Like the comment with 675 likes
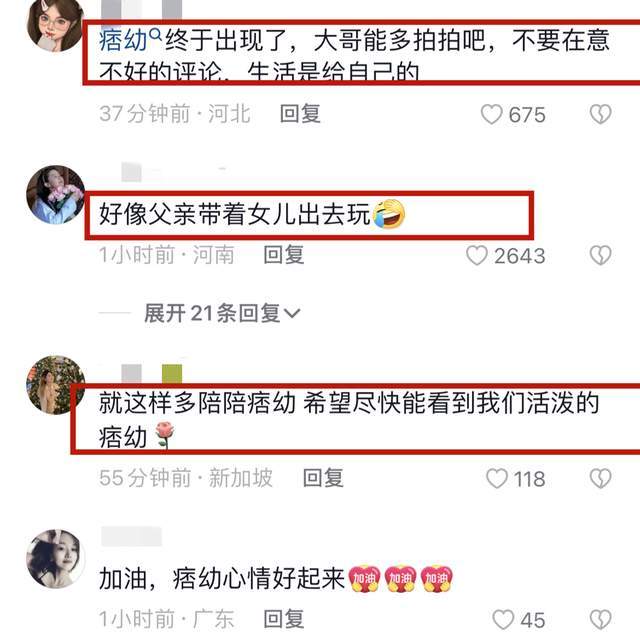The width and height of the screenshot is (640, 640). point(491,114)
